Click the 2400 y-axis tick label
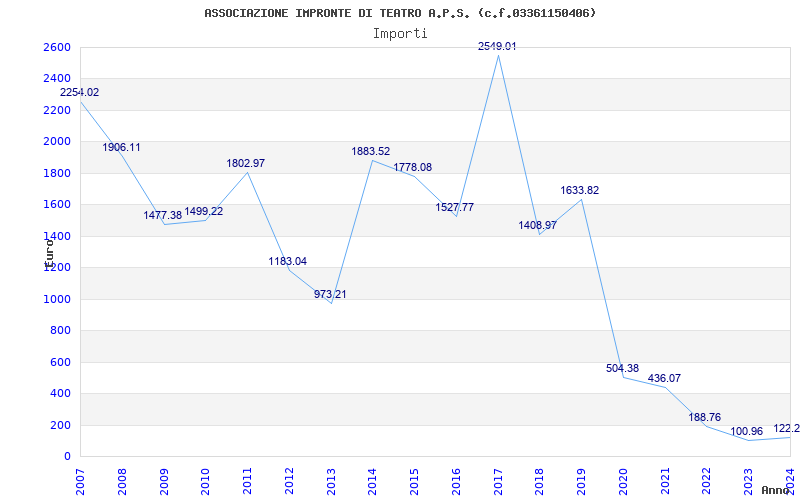The image size is (800, 500). coord(57,79)
